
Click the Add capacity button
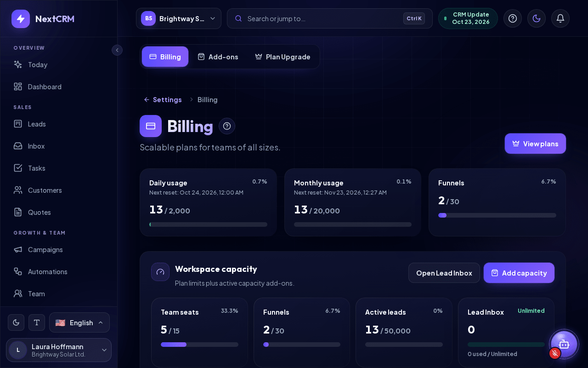[519, 273]
